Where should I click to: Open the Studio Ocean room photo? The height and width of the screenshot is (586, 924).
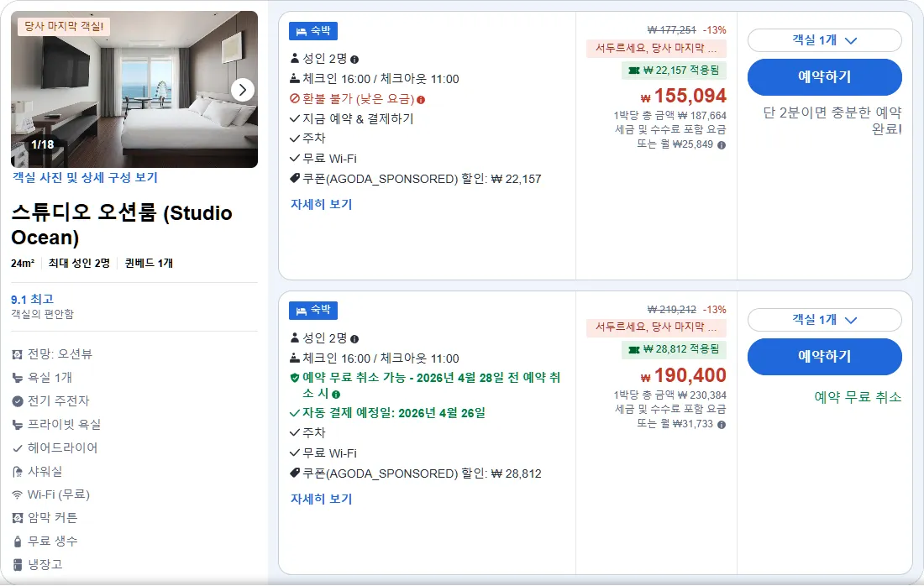click(x=134, y=90)
